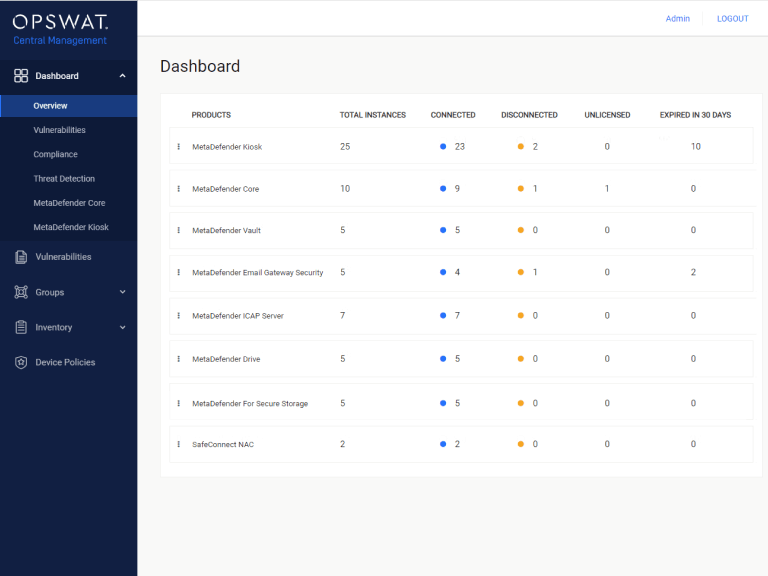Expand the Groups menu with its chevron
The image size is (768, 576).
122,292
